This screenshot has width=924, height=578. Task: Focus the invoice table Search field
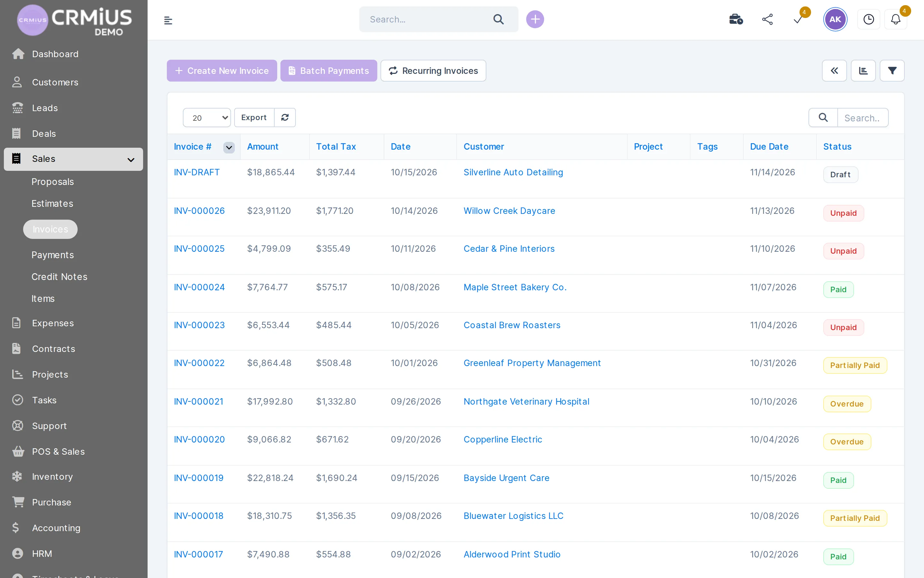(x=862, y=118)
